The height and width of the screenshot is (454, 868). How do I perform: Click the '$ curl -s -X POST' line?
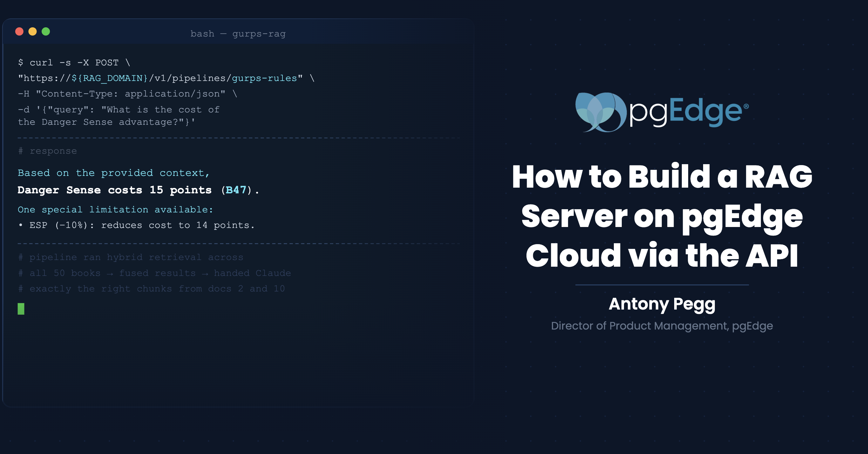74,63
